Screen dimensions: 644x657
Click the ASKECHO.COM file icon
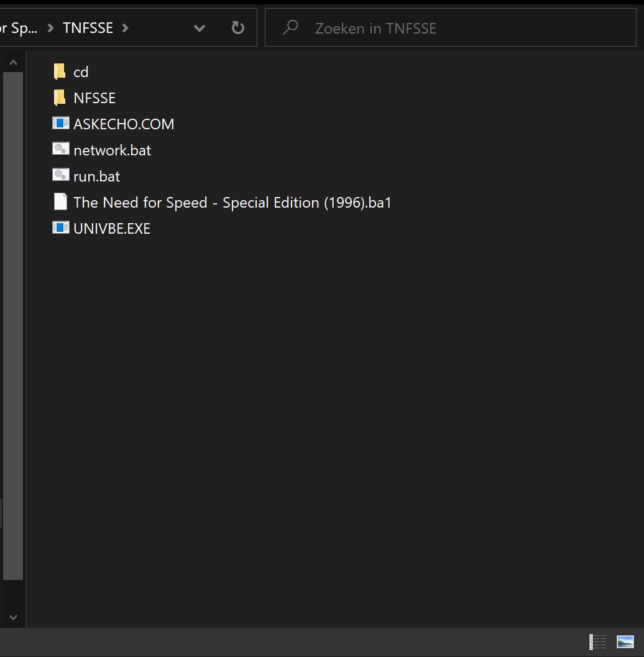(61, 123)
